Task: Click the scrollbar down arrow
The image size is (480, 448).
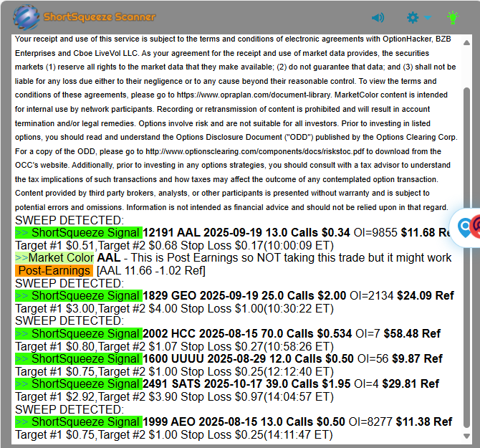Action: click(x=467, y=437)
